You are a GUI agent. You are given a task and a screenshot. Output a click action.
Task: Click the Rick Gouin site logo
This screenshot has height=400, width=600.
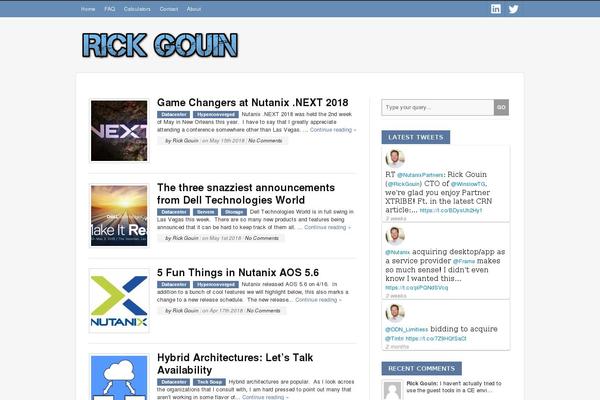point(160,45)
